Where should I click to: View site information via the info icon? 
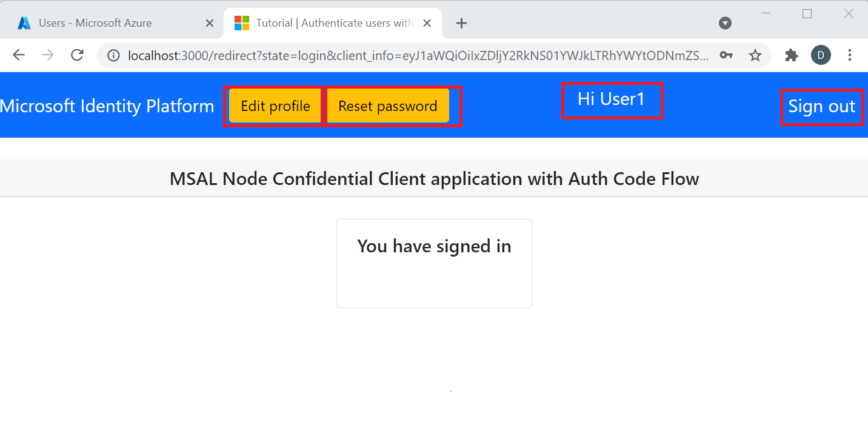pos(113,55)
